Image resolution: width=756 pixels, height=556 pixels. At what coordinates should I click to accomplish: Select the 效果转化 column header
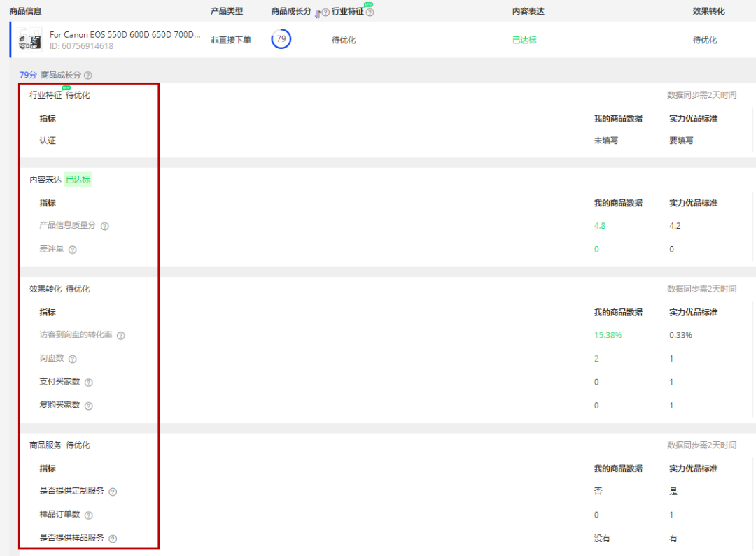(708, 12)
